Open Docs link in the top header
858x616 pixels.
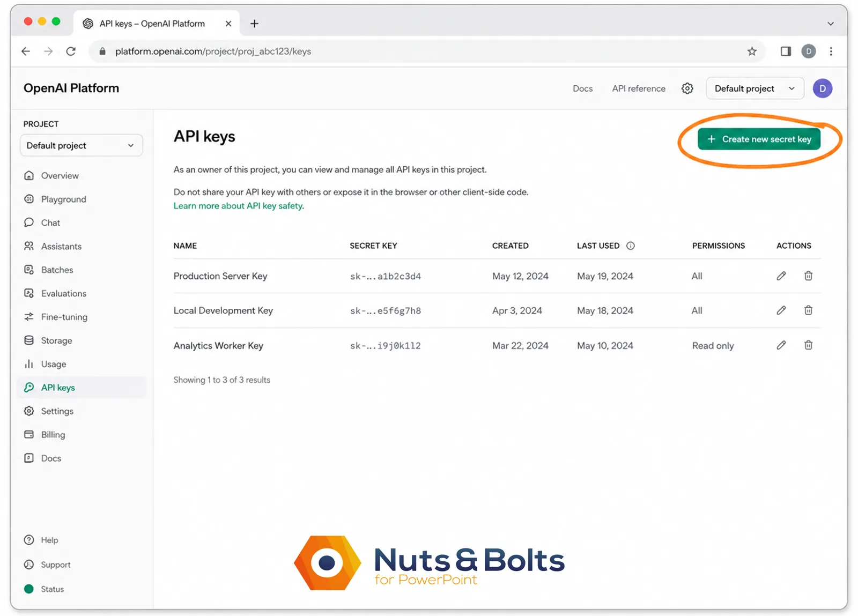pyautogui.click(x=582, y=88)
